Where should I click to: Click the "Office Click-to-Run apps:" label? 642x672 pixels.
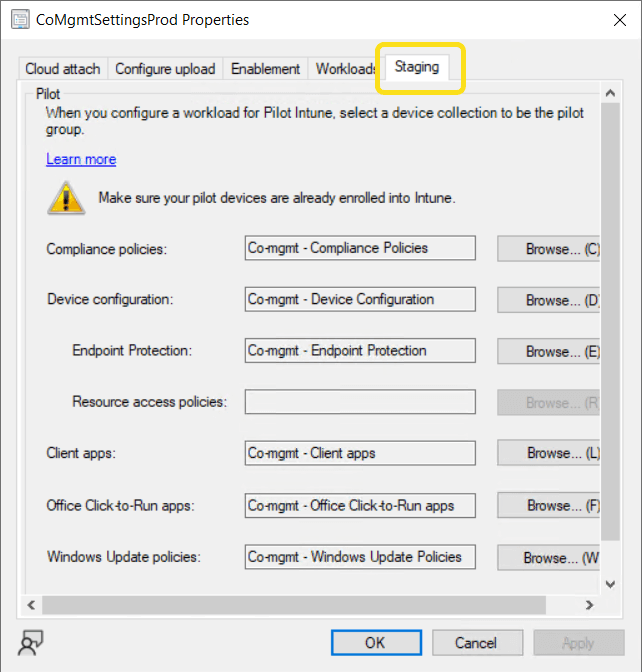coord(120,506)
